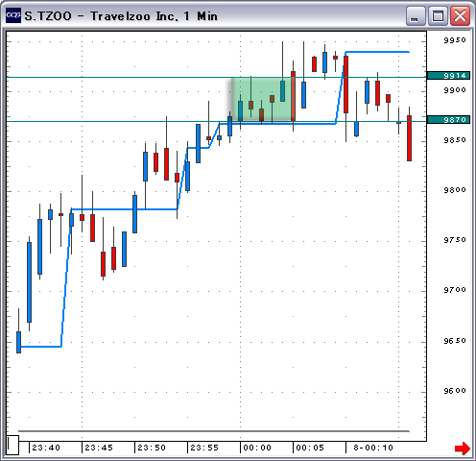Viewport: 476px width, 461px height.
Task: Click the 23:40 time axis label
Action: pos(46,448)
